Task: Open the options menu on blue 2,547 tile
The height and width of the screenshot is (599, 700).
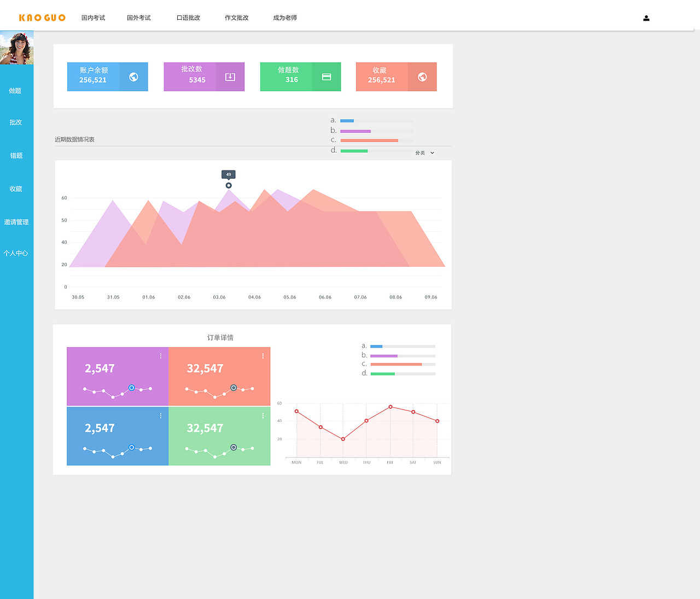Action: 161,416
